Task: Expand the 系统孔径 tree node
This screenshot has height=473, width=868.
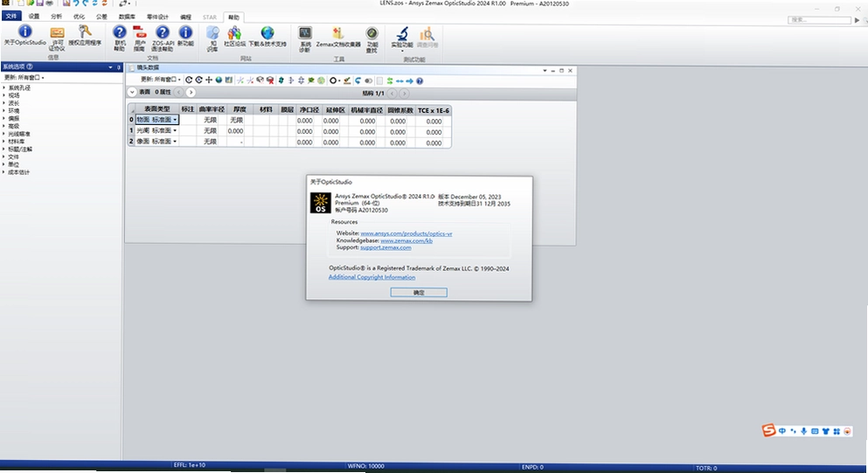Action: pyautogui.click(x=3, y=87)
